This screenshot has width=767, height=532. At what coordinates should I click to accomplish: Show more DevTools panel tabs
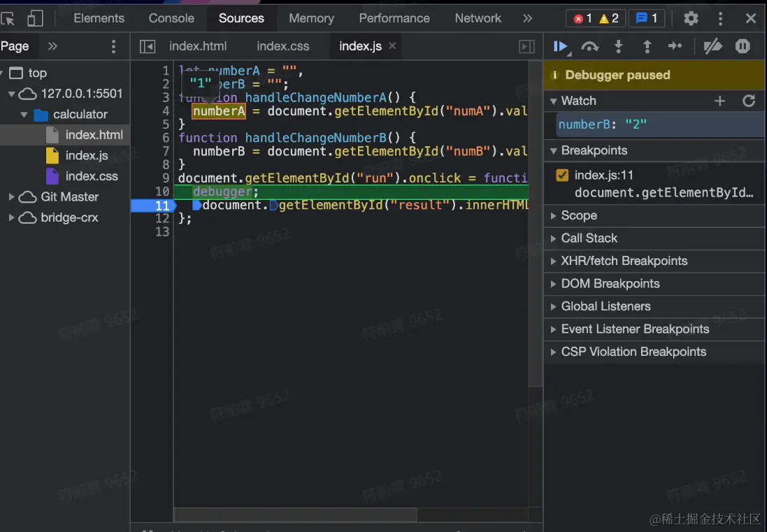point(527,19)
